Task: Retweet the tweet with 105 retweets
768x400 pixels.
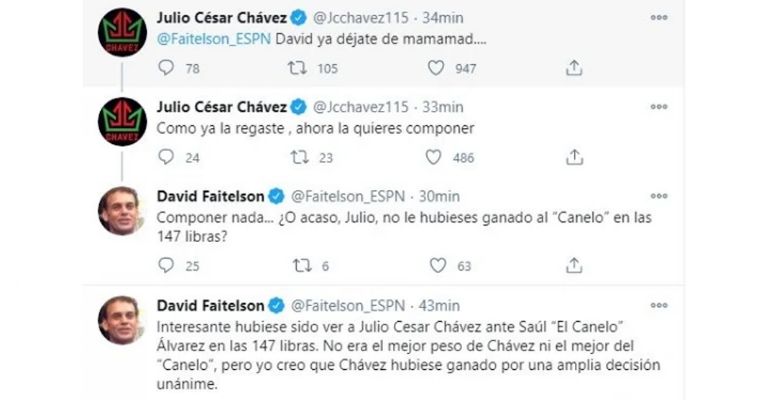Action: 297,68
